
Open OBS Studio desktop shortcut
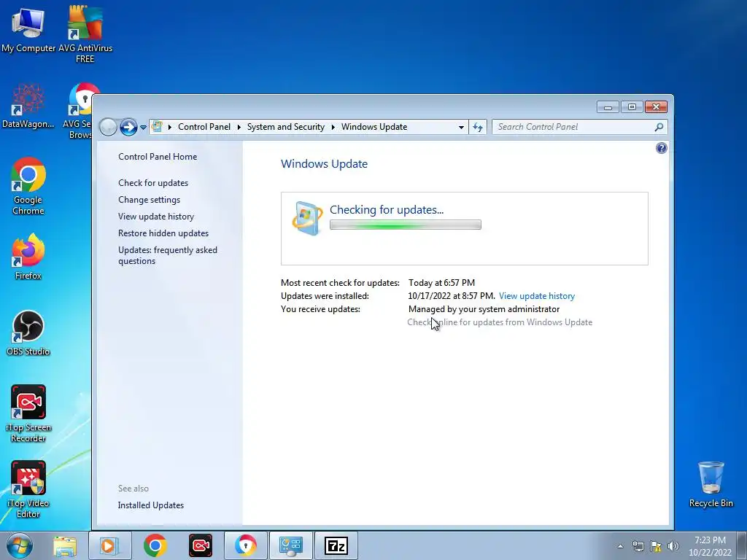pos(28,332)
